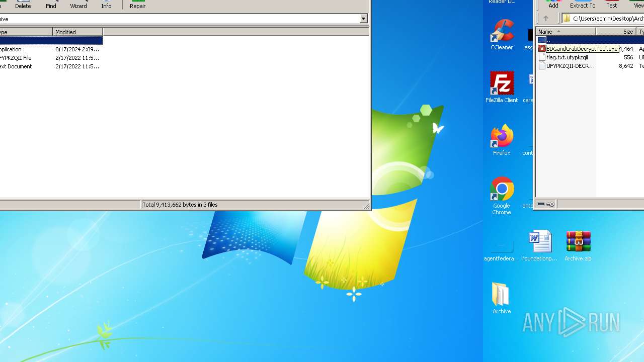Image resolution: width=644 pixels, height=362 pixels.
Task: Sort by Name column in right window
Action: point(566,31)
